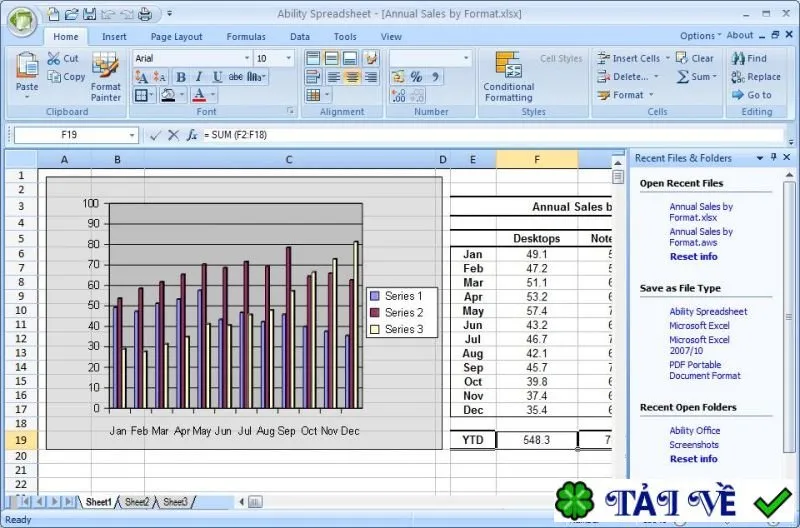The height and width of the screenshot is (528, 800).
Task: Open Annual Sales by Format.xlsx recent file
Action: click(701, 212)
